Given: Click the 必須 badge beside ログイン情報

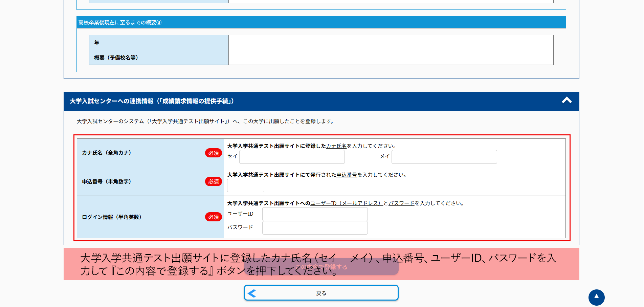Looking at the screenshot, I should (213, 217).
